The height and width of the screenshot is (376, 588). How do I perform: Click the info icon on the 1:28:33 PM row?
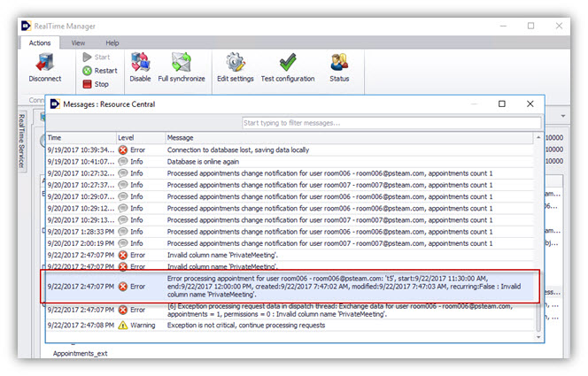(x=122, y=232)
